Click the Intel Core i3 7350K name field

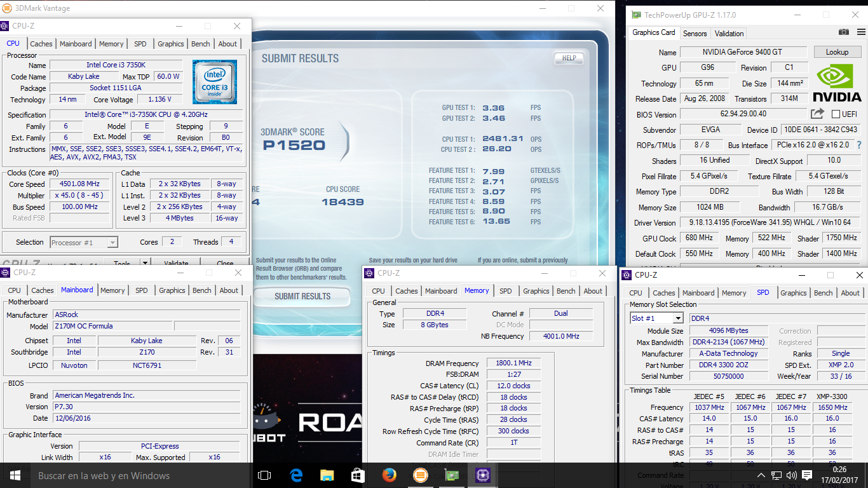coord(116,65)
